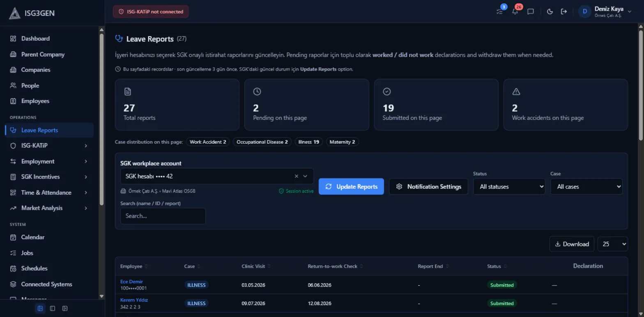Click the ISG-KATİP not connected warning badge

point(151,11)
